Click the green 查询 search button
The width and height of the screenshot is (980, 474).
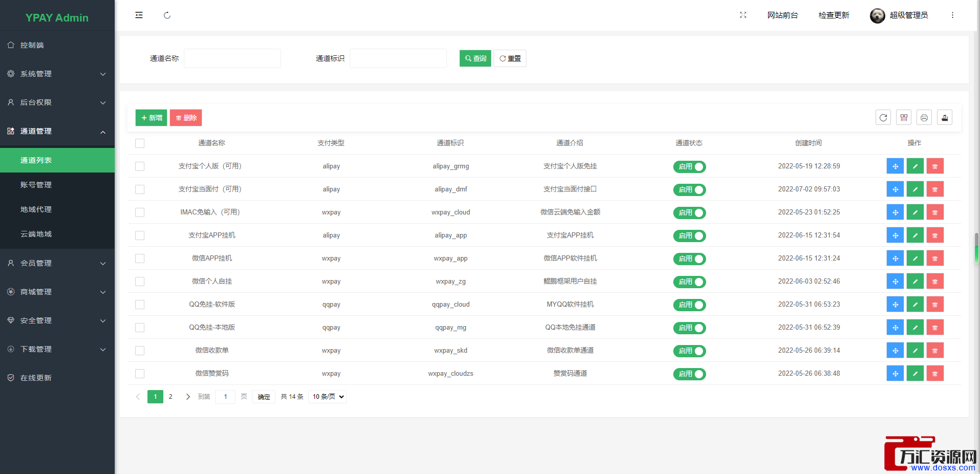(x=475, y=58)
